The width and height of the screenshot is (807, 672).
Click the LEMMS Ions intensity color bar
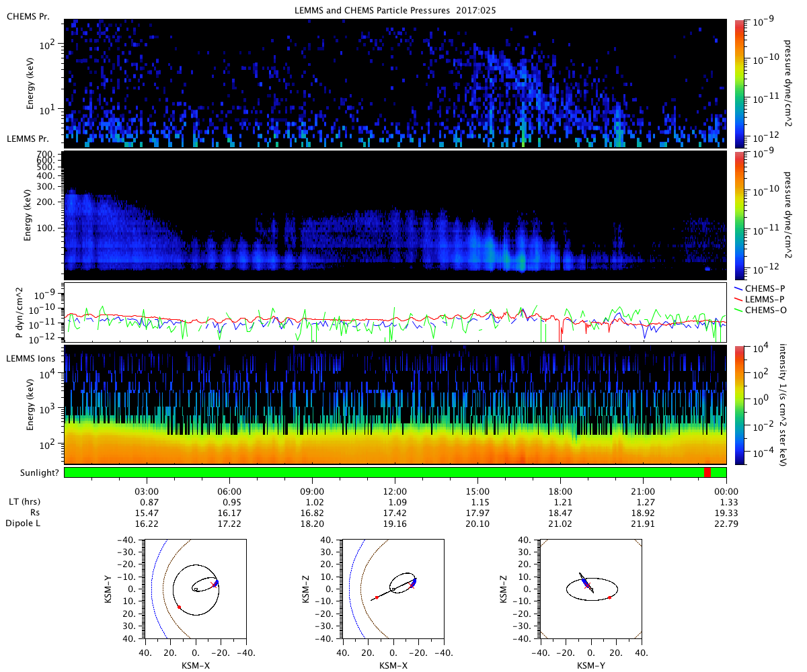pos(738,404)
